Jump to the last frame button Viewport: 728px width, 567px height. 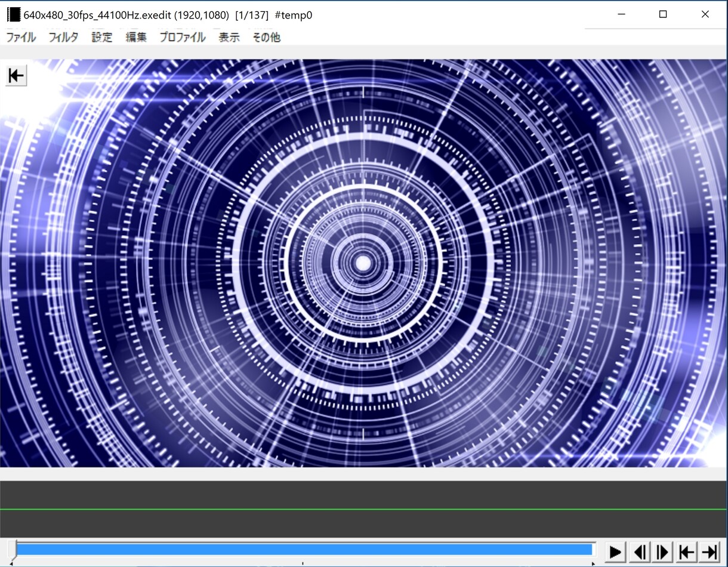[x=710, y=551]
